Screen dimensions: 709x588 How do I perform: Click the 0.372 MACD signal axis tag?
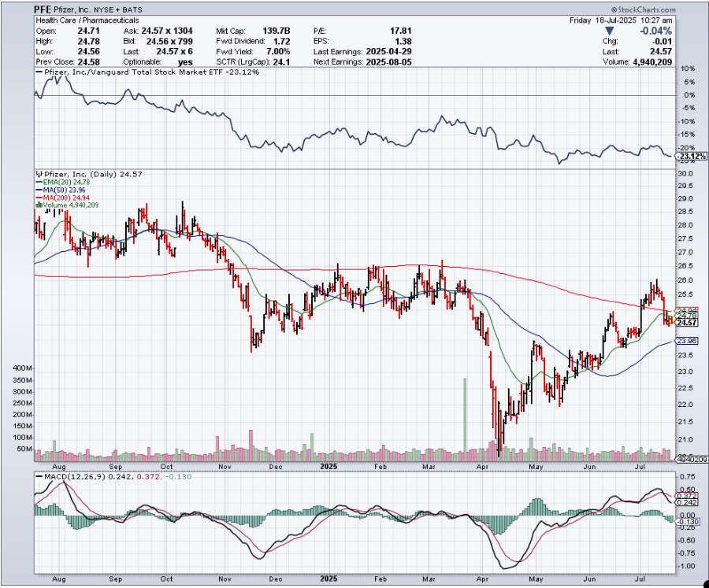687,496
